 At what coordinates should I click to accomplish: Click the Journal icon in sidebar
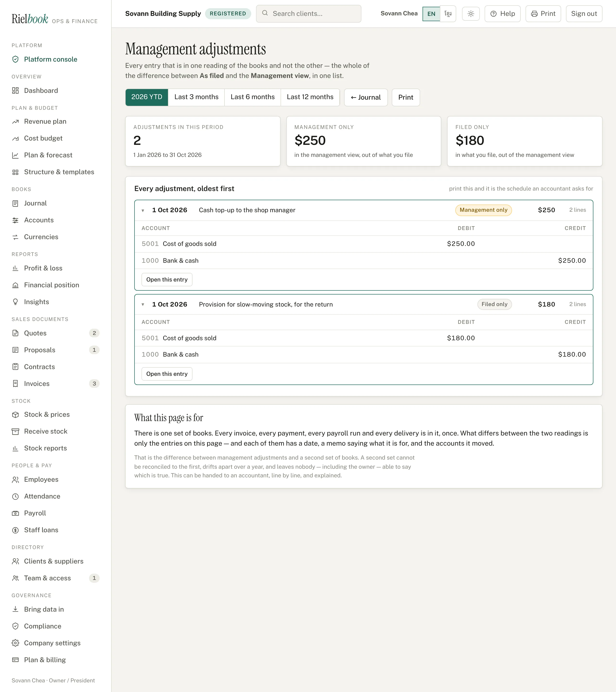(15, 204)
